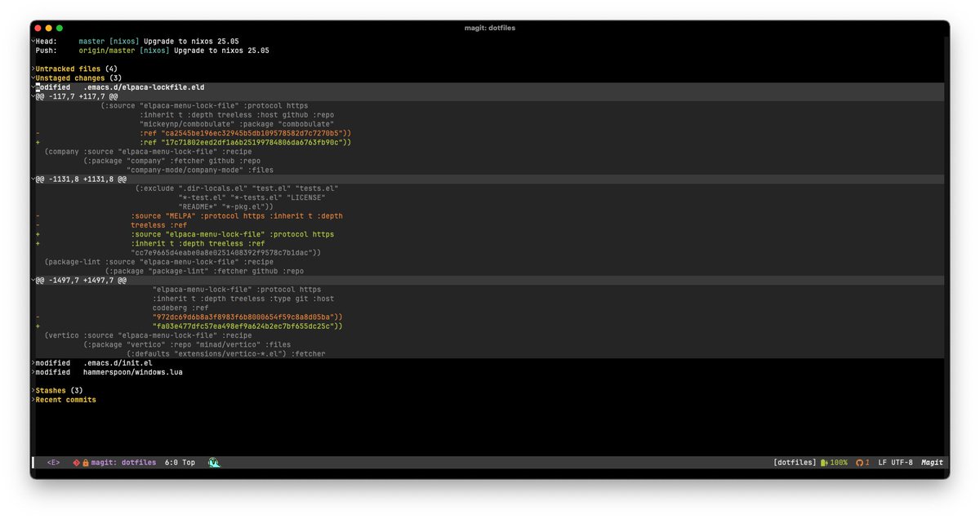
Task: Expand the modified .emacs.d/init.el diff
Action: click(x=33, y=363)
